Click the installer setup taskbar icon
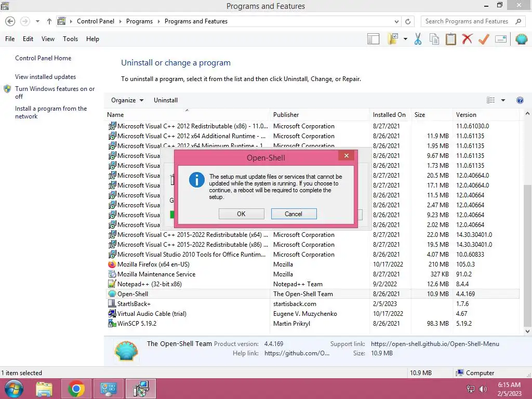532x399 pixels. coord(141,389)
